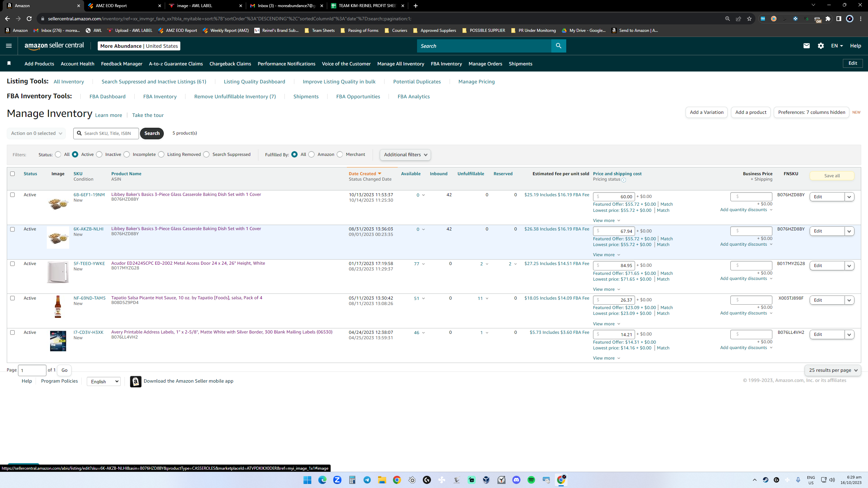Launch Spotify from the taskbar

click(x=531, y=480)
